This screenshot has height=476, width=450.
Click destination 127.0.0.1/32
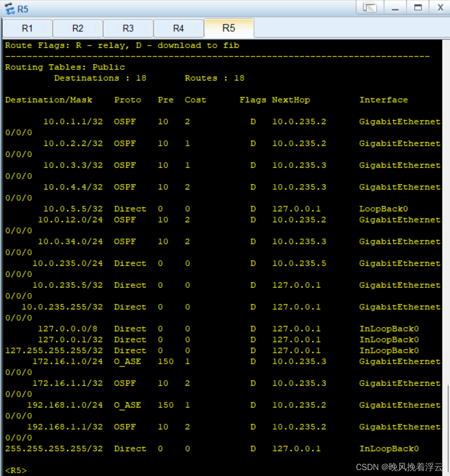coord(70,339)
